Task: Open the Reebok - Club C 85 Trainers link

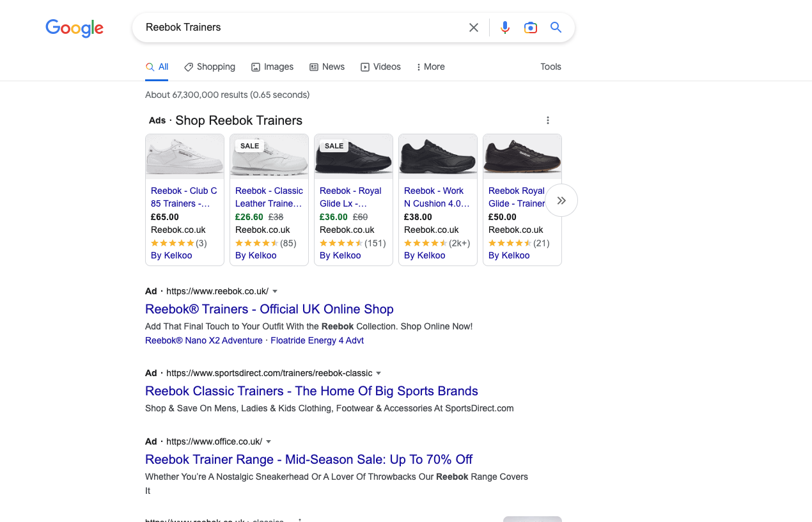Action: 184,197
